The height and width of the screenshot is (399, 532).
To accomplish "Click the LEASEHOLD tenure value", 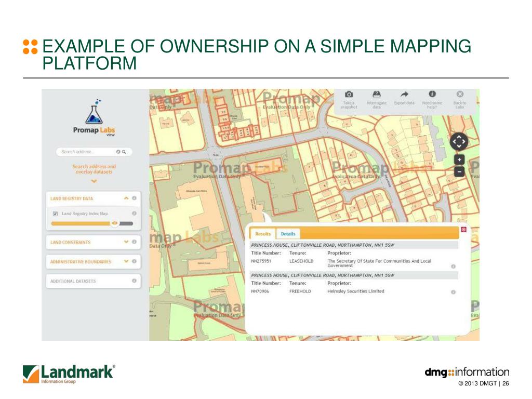I will tap(301, 261).
